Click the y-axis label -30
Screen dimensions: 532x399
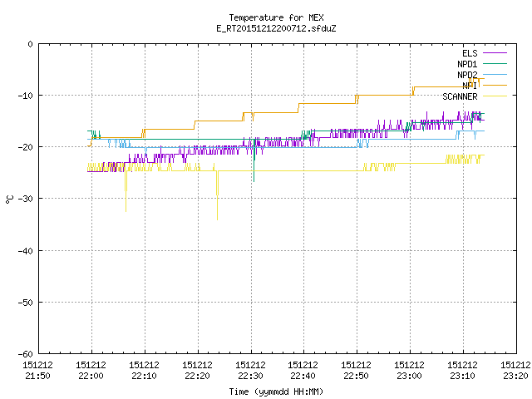(26, 199)
